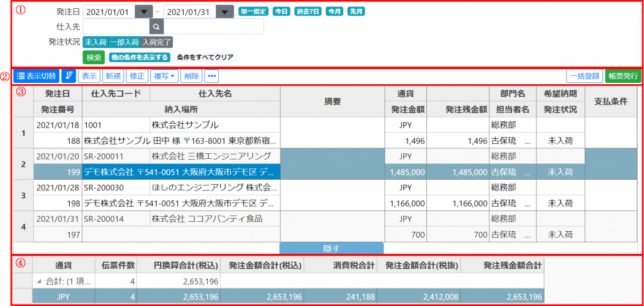Open the start date 2021/01/01 calendar dropdown
Screen dimensions: 644x306
144,12
